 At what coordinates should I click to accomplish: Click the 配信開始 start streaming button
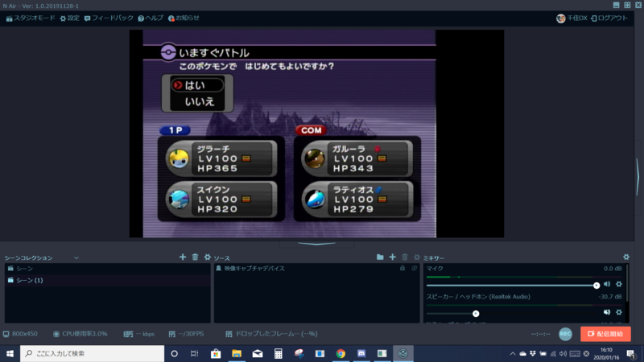[x=605, y=334]
